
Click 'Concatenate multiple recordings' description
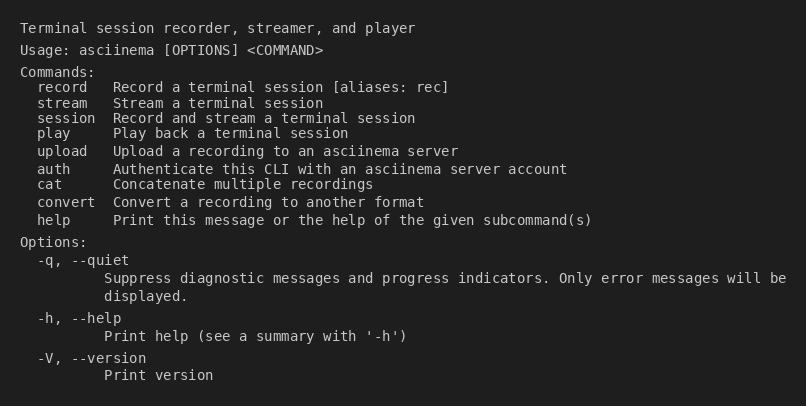point(243,184)
